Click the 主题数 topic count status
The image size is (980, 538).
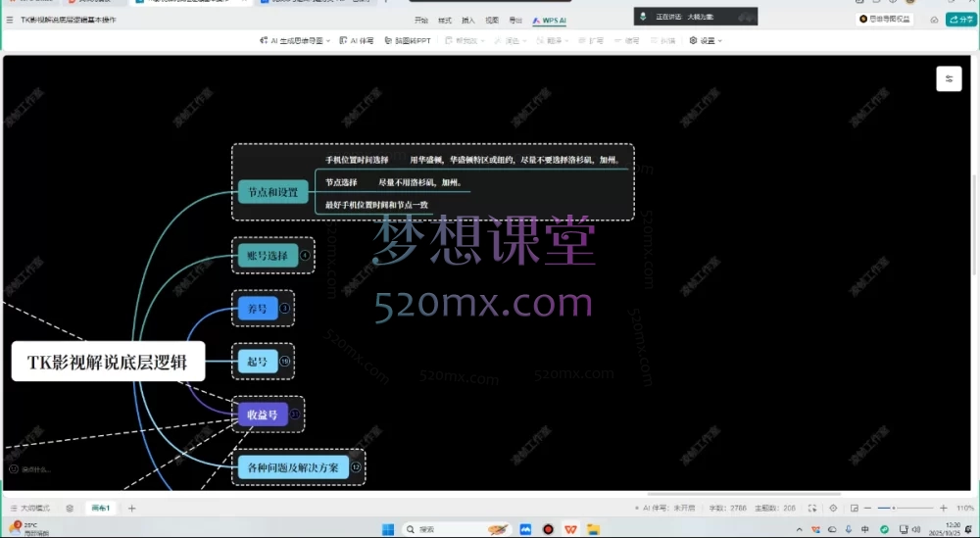pos(775,508)
